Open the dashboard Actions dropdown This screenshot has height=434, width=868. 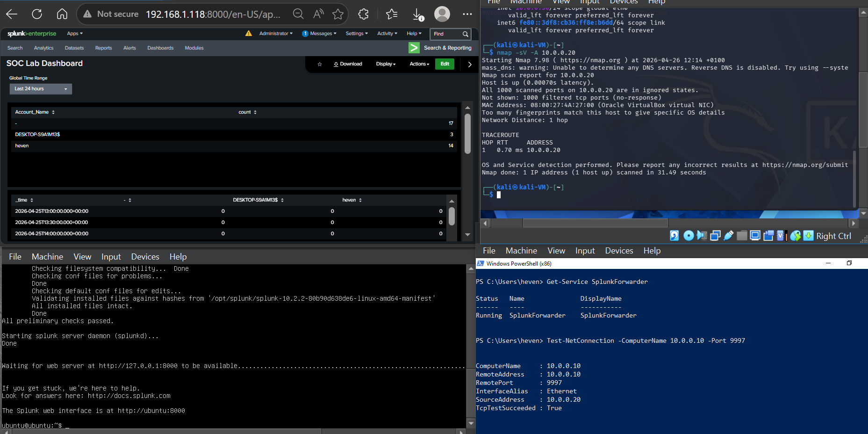click(419, 64)
